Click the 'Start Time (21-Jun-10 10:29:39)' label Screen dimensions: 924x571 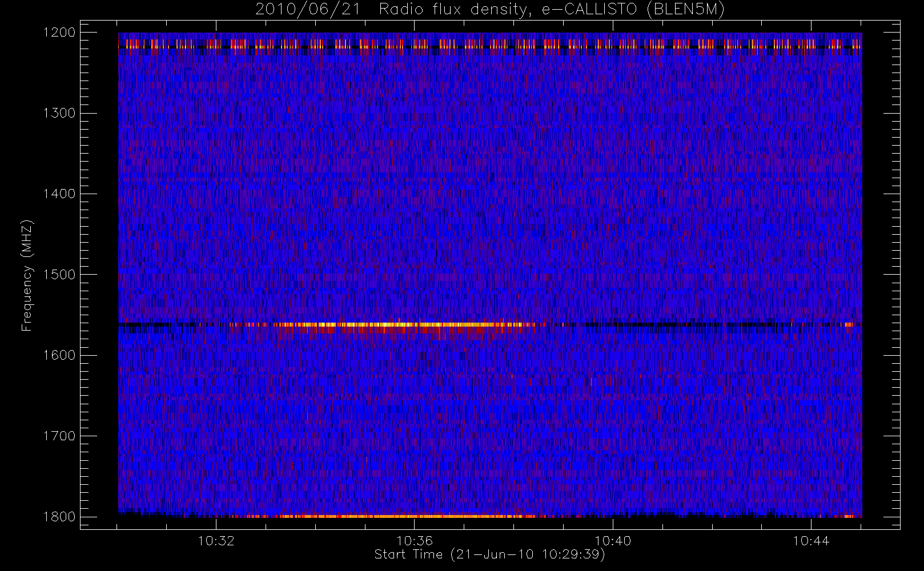(490, 554)
